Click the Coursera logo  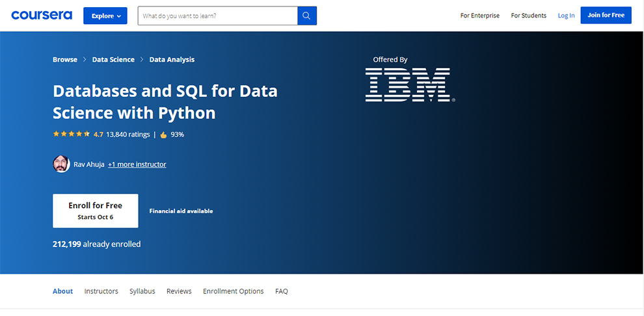tap(42, 16)
